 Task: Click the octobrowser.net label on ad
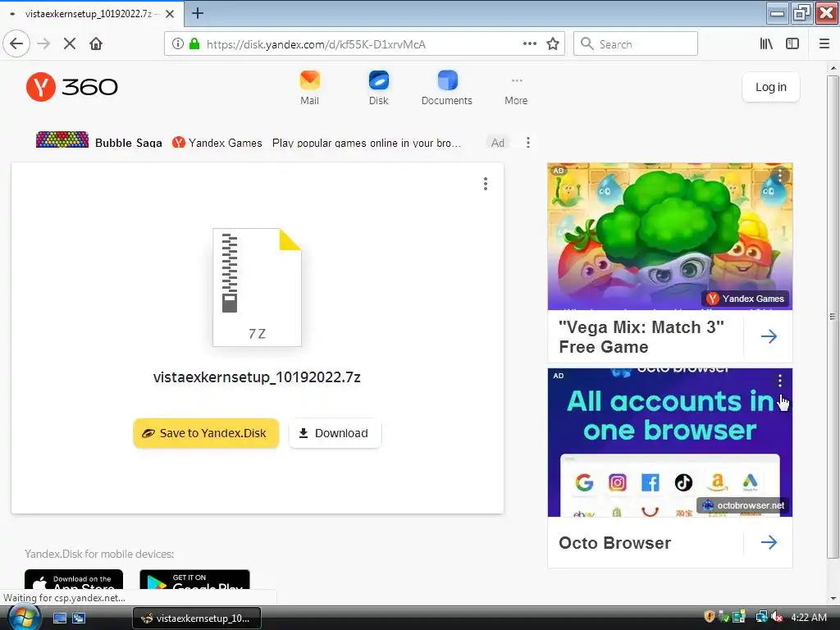[745, 505]
